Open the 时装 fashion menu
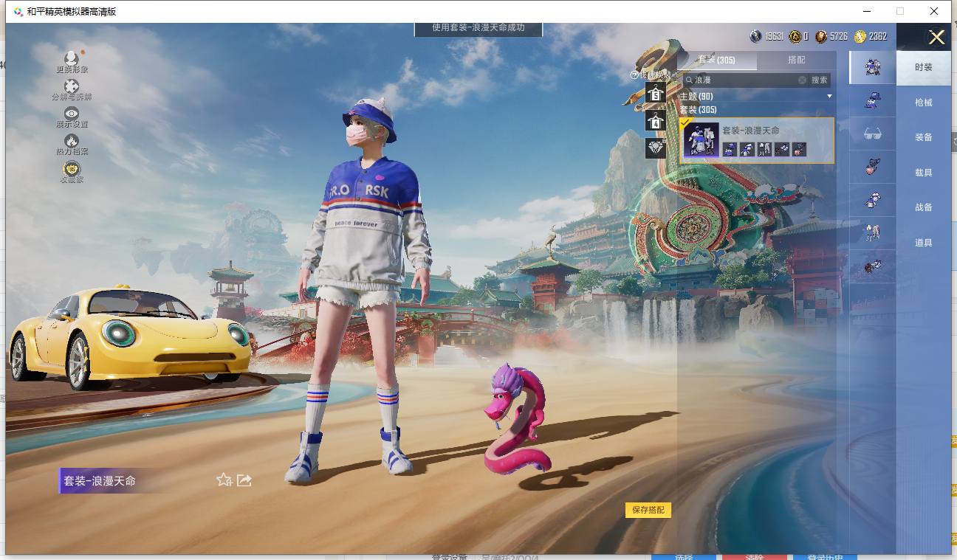 point(923,67)
